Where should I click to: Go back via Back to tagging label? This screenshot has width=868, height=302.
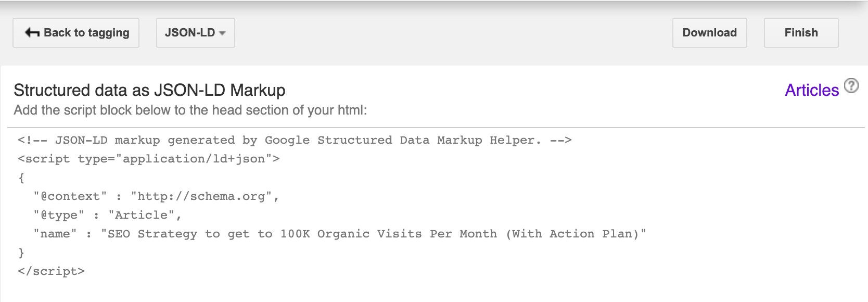coord(86,33)
